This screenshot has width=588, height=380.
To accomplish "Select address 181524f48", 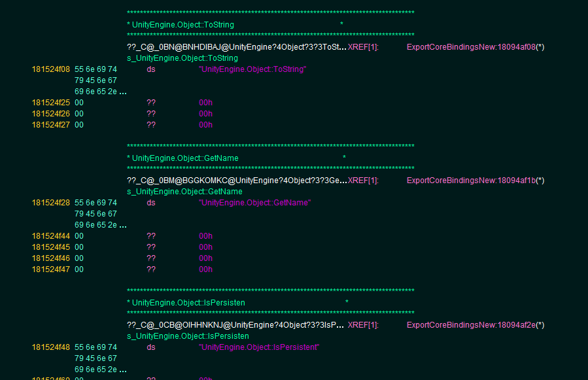I will [x=50, y=347].
